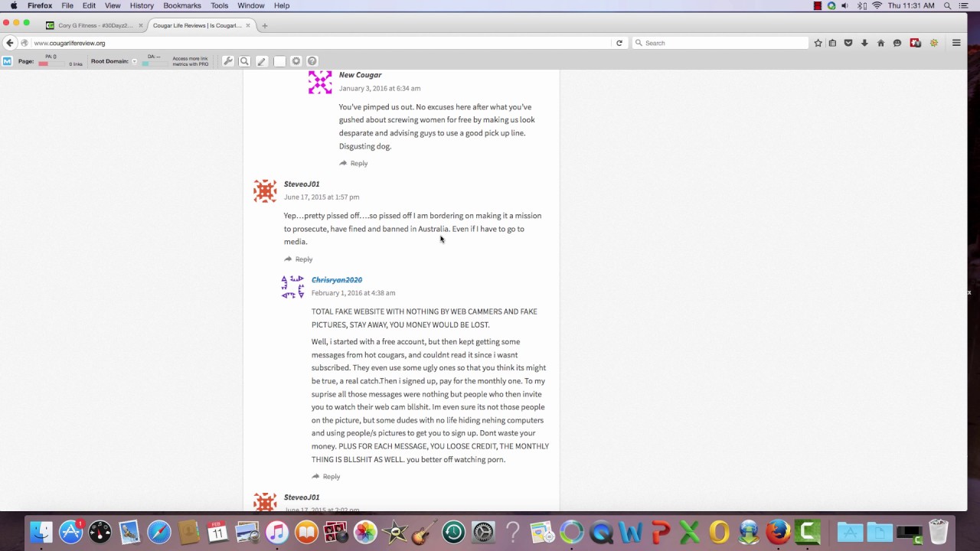Open Time Machine from the Dock
Image resolution: width=980 pixels, height=551 pixels.
pos(453,532)
